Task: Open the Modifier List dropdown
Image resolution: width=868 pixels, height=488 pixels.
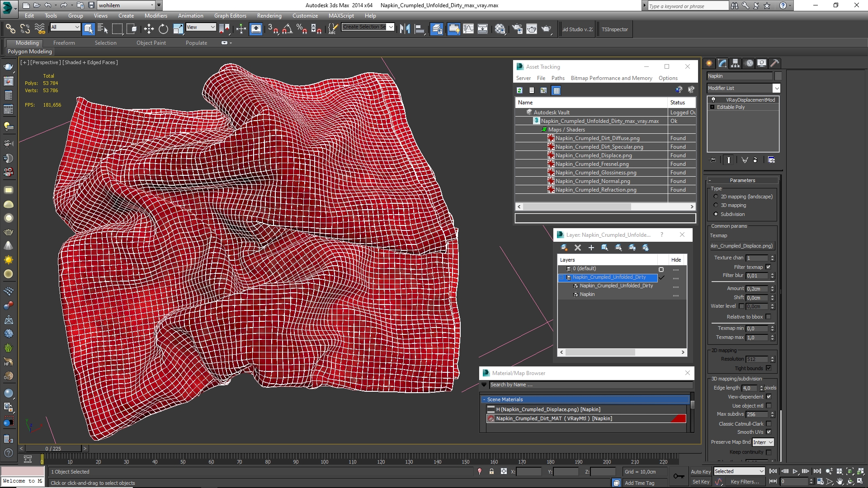Action: [x=776, y=88]
